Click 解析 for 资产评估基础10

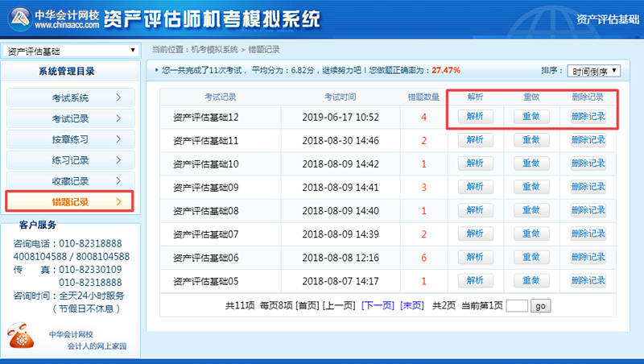pyautogui.click(x=475, y=163)
